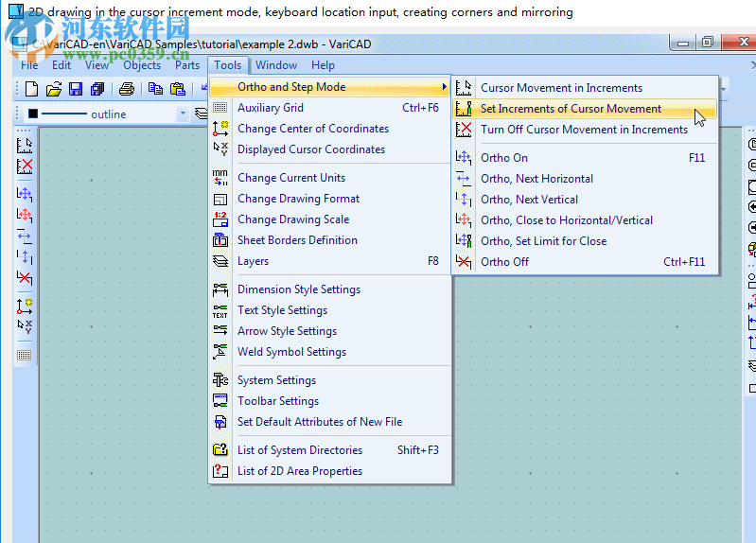
Task: Click auxiliary grid icon in left toolbar
Action: 25,356
